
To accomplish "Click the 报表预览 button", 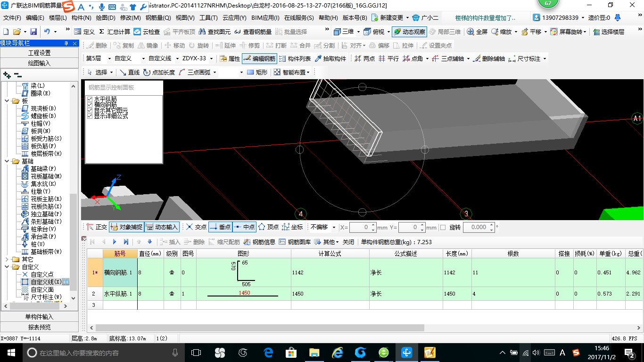I will click(x=39, y=327).
